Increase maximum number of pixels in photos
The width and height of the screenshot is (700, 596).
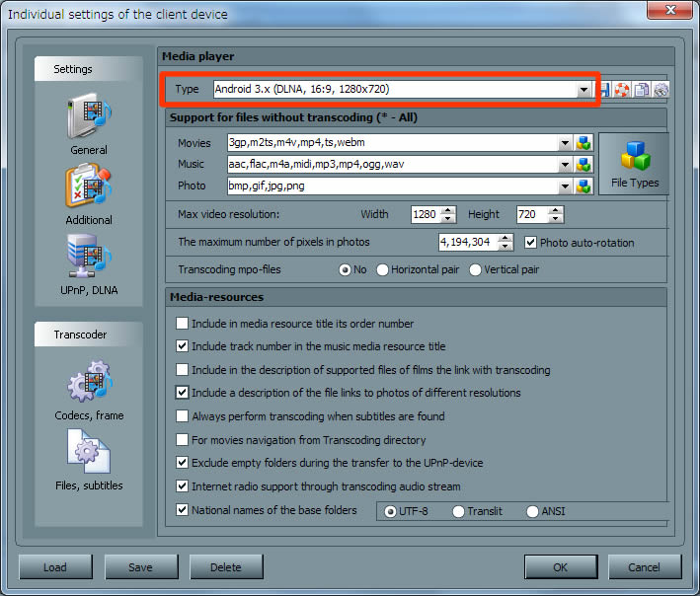click(x=505, y=238)
